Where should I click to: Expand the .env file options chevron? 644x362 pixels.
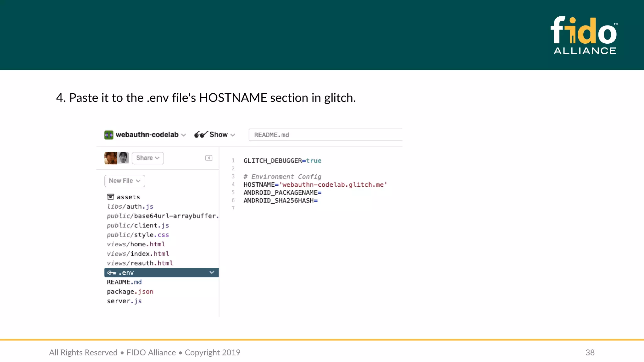[x=212, y=272]
